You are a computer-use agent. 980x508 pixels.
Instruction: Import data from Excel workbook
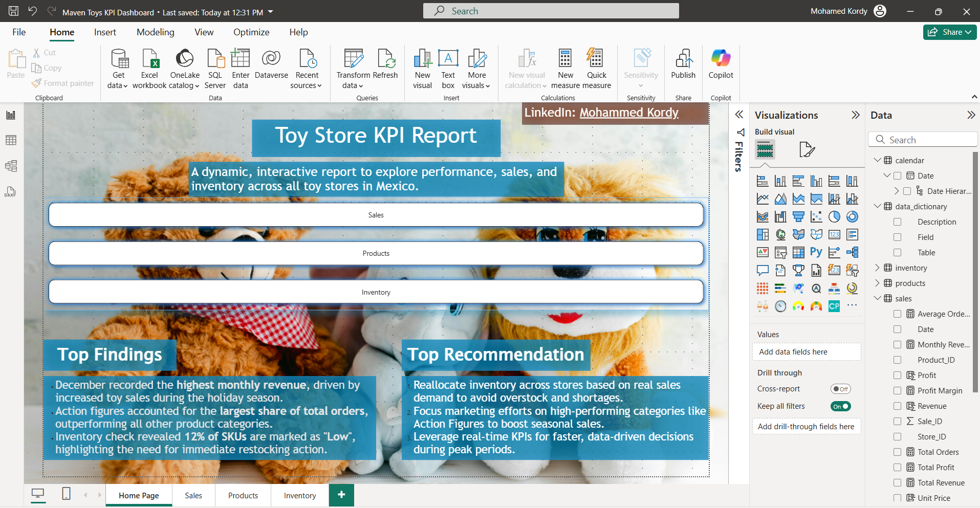149,69
